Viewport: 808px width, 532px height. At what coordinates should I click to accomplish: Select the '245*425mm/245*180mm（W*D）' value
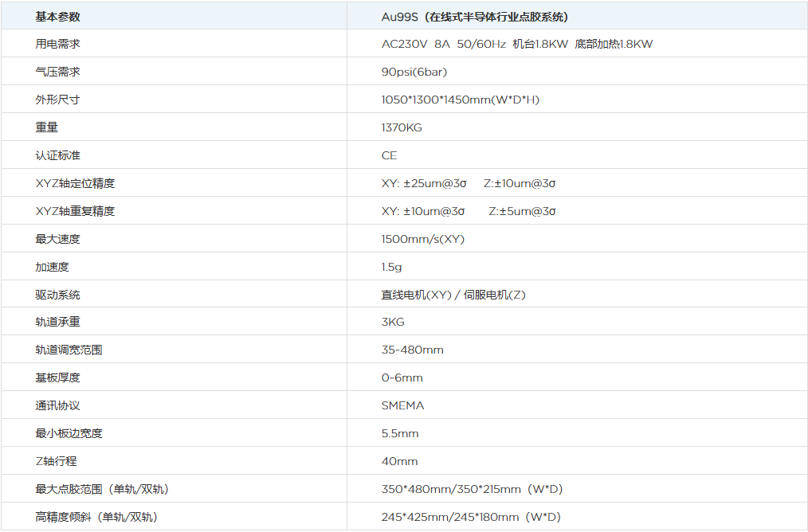[x=471, y=517]
